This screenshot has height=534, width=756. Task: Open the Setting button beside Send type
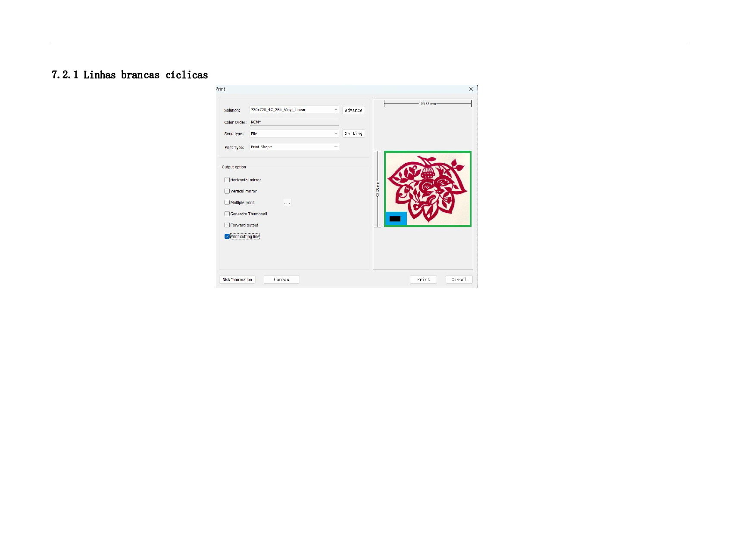[353, 134]
